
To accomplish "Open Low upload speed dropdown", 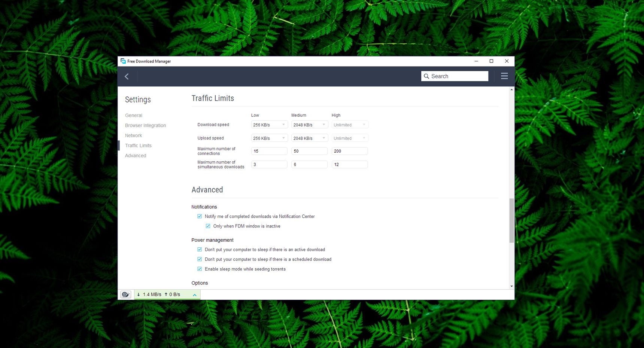I will pos(269,138).
